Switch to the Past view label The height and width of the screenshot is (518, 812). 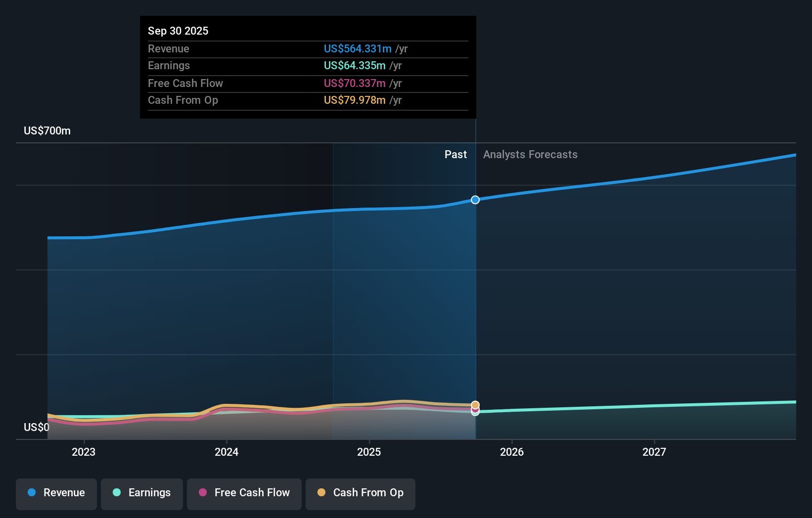pyautogui.click(x=455, y=154)
